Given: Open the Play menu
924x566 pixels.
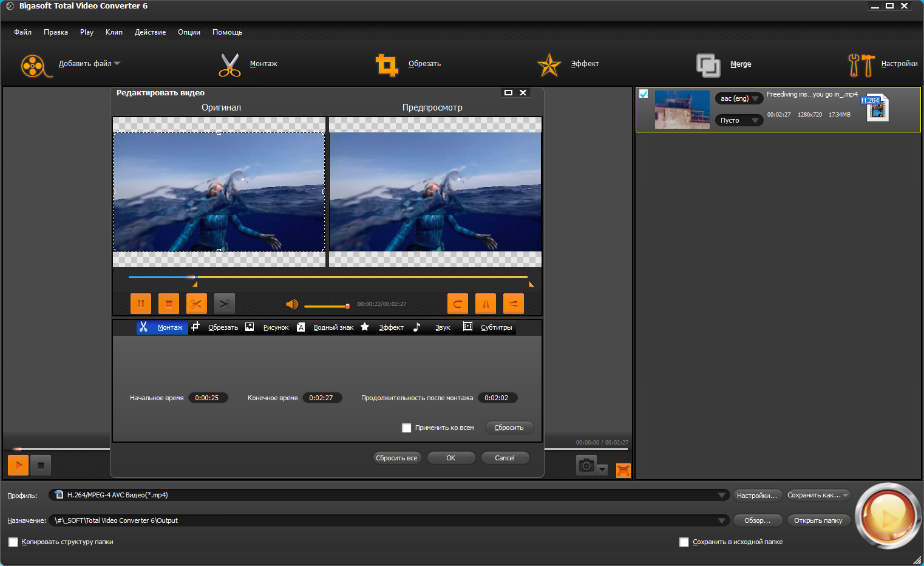Looking at the screenshot, I should [x=87, y=32].
